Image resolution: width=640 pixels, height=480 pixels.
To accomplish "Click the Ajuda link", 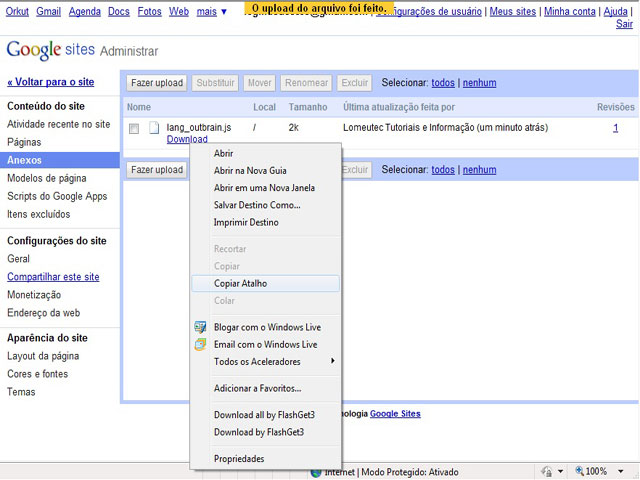I will tap(616, 11).
